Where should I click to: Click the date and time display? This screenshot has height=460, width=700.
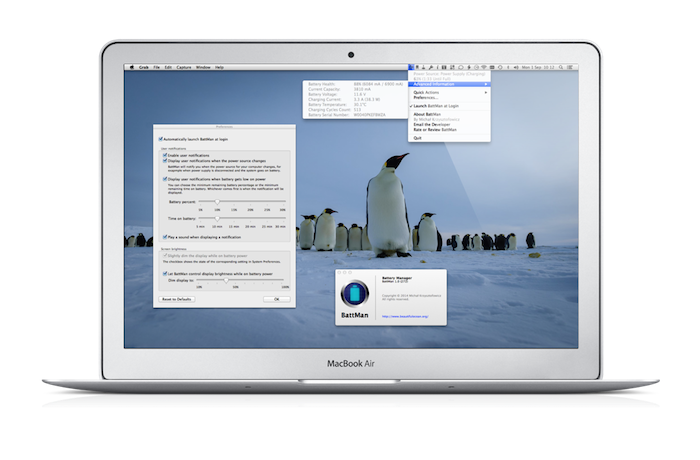coord(538,67)
